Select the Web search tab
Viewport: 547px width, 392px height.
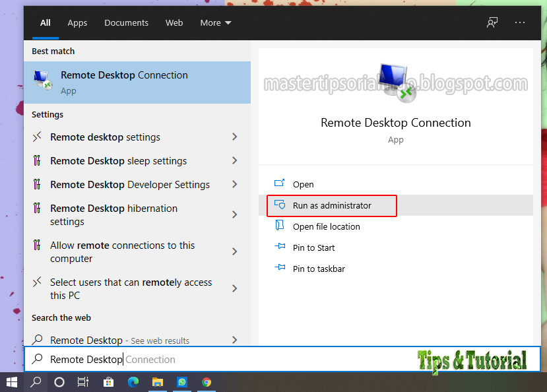click(174, 23)
